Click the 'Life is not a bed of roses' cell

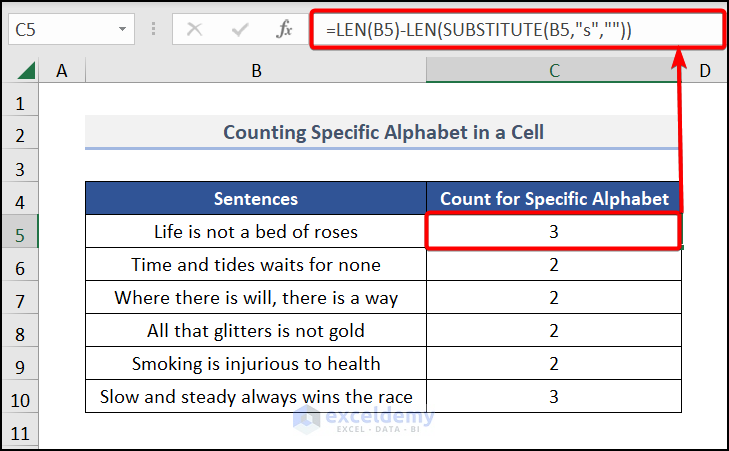[x=256, y=232]
